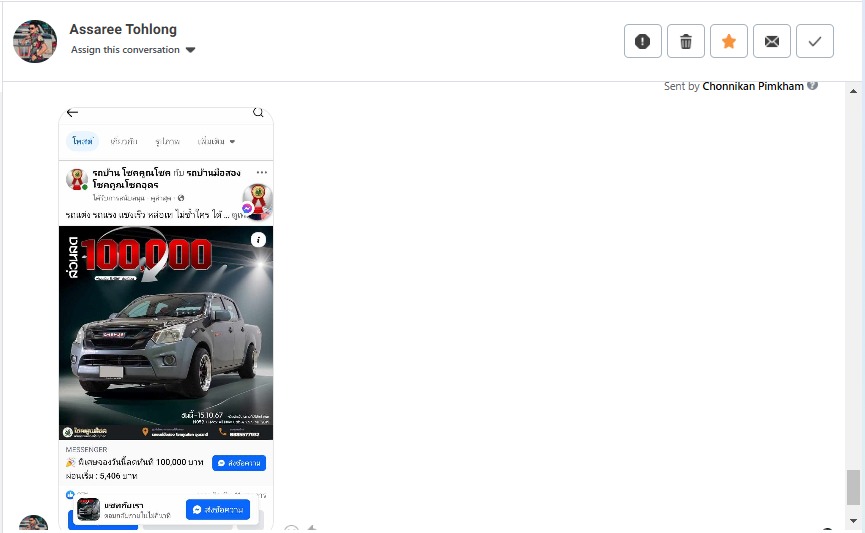Expand the เพิ่มเติม dropdown tab
Screen dimensions: 865x533
tap(216, 141)
